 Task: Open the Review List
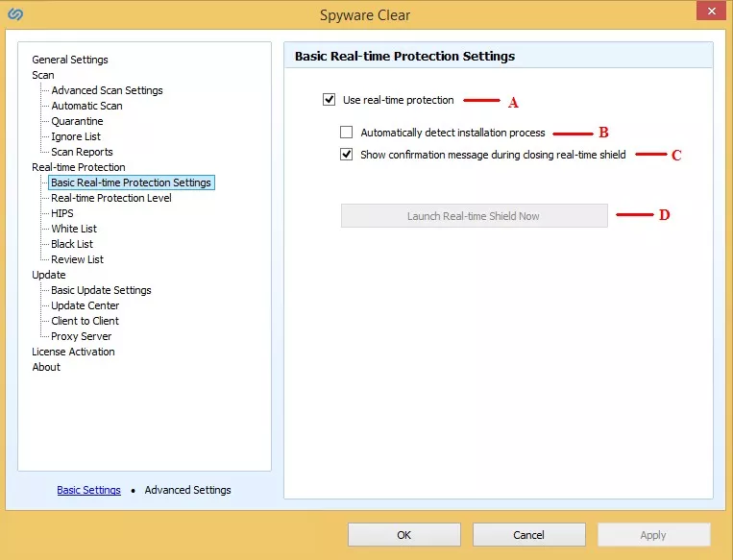coord(77,259)
